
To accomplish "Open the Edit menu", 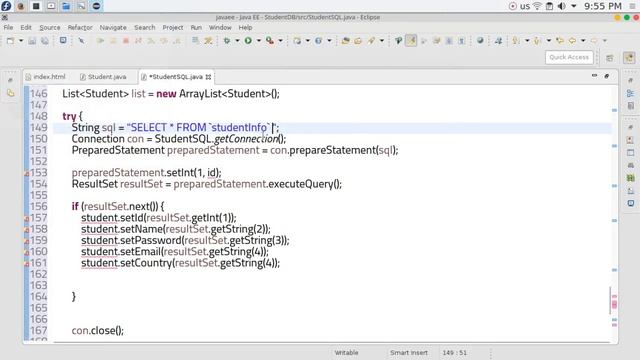I will point(26,27).
